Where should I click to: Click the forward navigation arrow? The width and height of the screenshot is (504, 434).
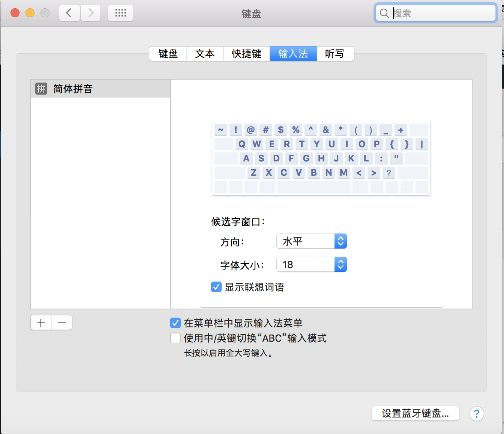(90, 13)
